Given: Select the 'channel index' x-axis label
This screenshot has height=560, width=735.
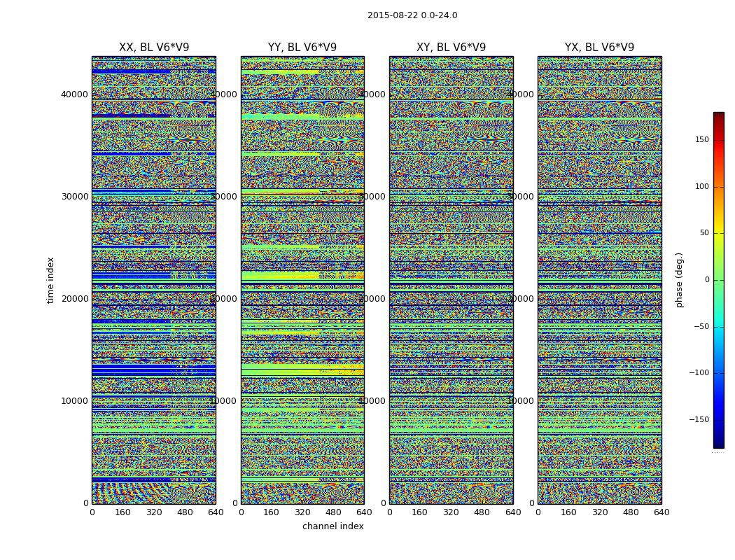Looking at the screenshot, I should [x=333, y=526].
